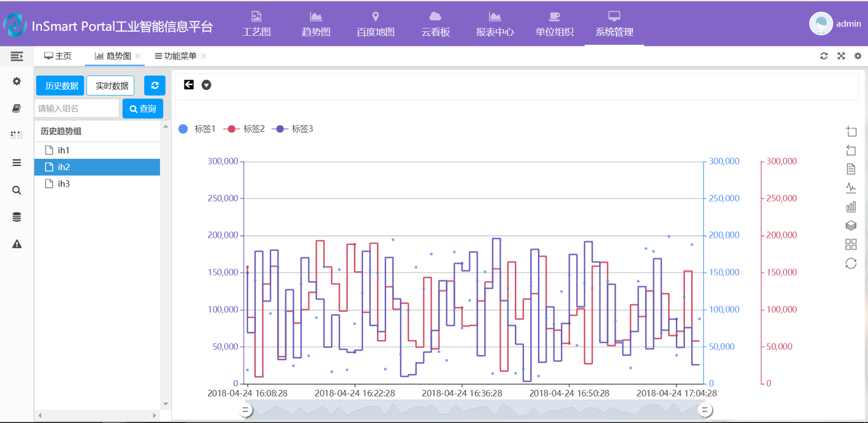Click the dots grid icon in left sidebar
Screen dimensions: 868x423
(x=17, y=135)
